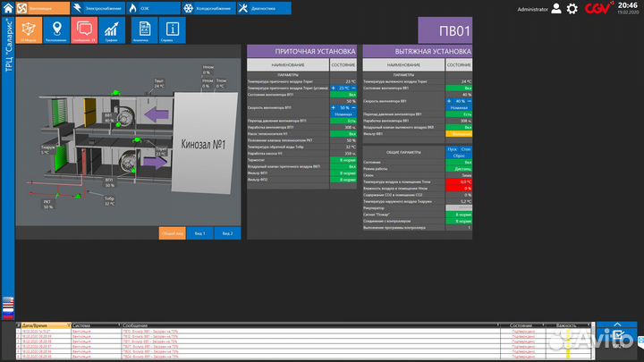The width and height of the screenshot is (644, 362).
Task: Click the Стоп stop button
Action: tap(466, 149)
